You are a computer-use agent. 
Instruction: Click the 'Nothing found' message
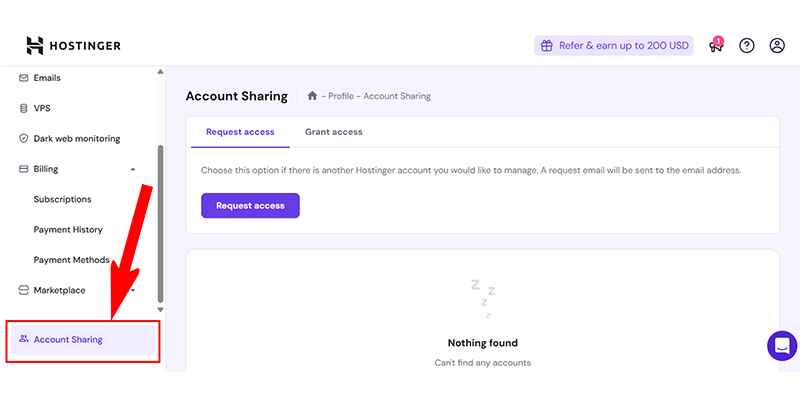[x=483, y=343]
